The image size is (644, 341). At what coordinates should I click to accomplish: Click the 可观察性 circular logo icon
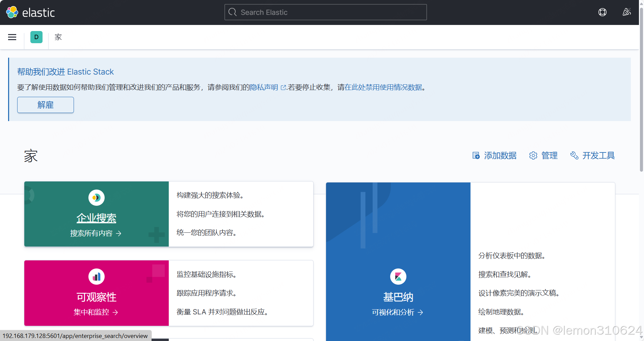97,277
